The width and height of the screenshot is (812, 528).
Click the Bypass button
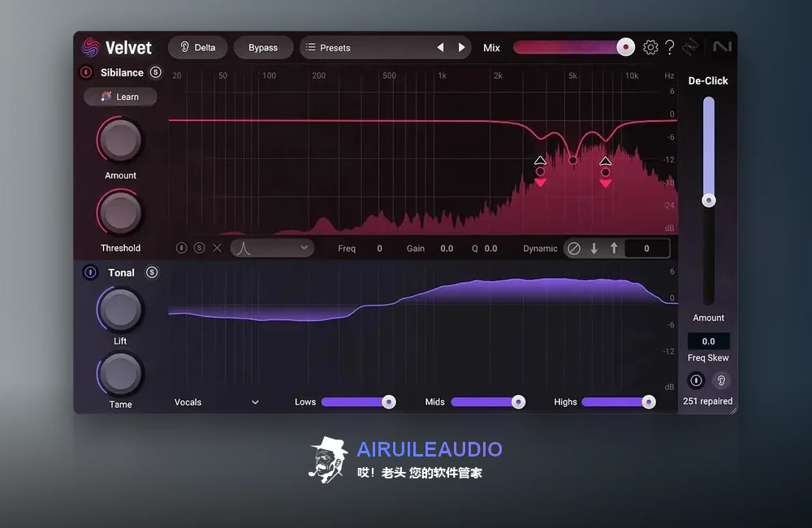[x=263, y=48]
